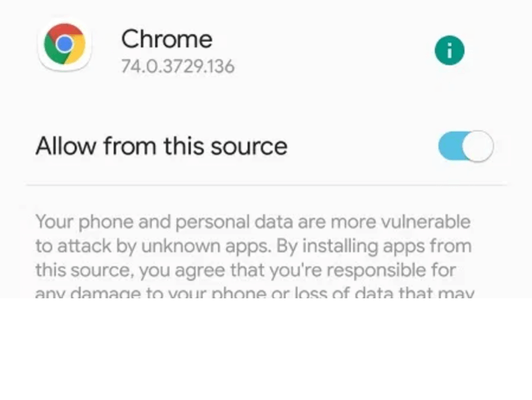Open app info via green info icon
The image size is (532, 400).
(x=449, y=51)
